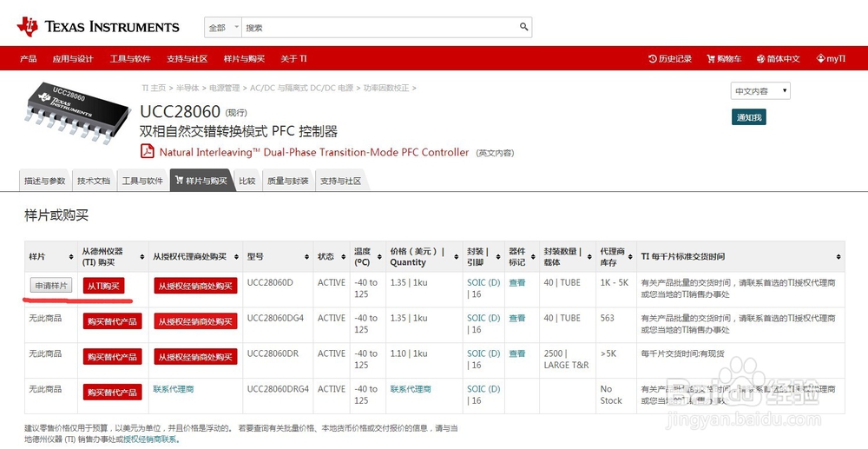Sort by 温度 column

379,257
